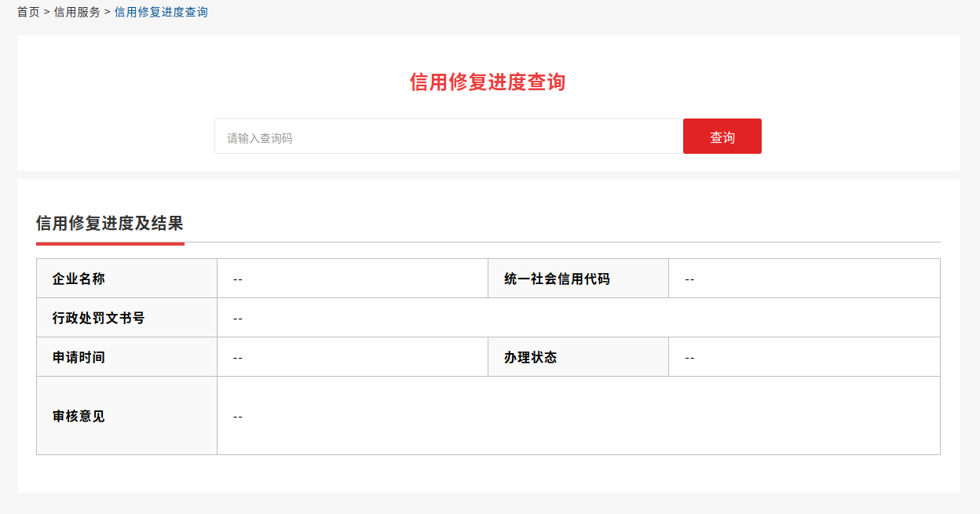Click the 首页 breadcrumb link
Viewport: 980px width, 514px height.
[x=28, y=13]
